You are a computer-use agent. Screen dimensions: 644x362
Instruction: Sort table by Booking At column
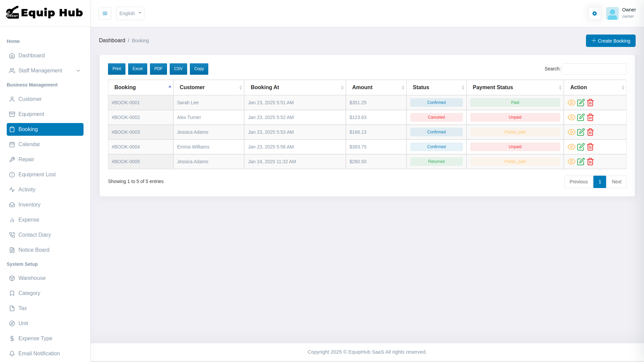(295, 87)
